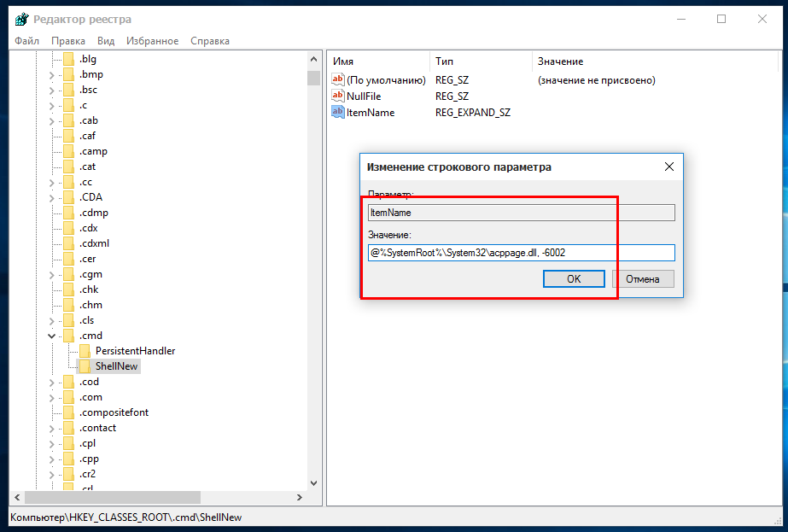This screenshot has height=532, width=788.
Task: Expand the .cgm key
Action: point(51,275)
